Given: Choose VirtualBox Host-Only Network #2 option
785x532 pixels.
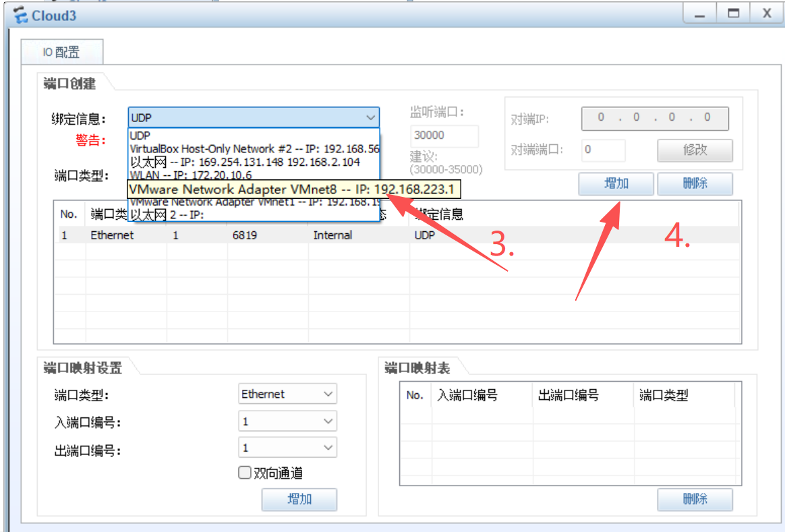Looking at the screenshot, I should (x=254, y=148).
